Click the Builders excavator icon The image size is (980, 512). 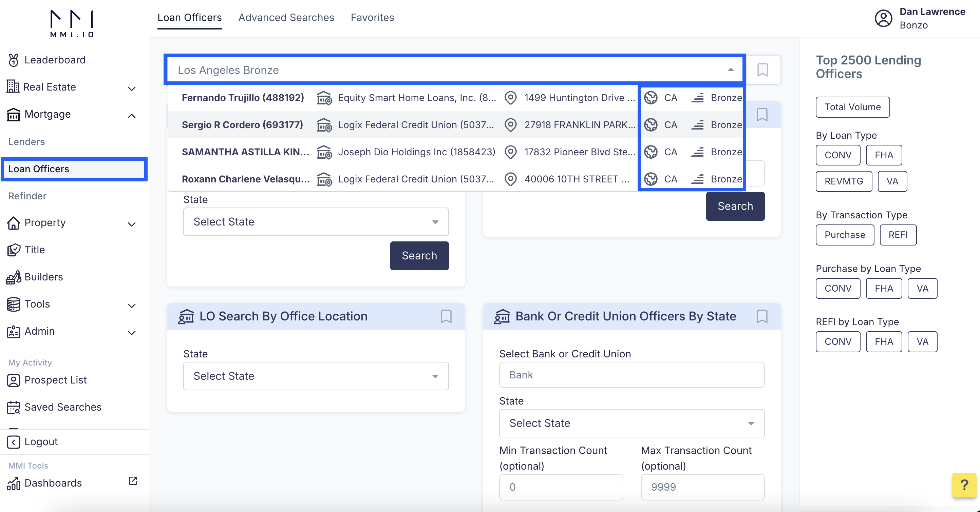click(x=13, y=277)
